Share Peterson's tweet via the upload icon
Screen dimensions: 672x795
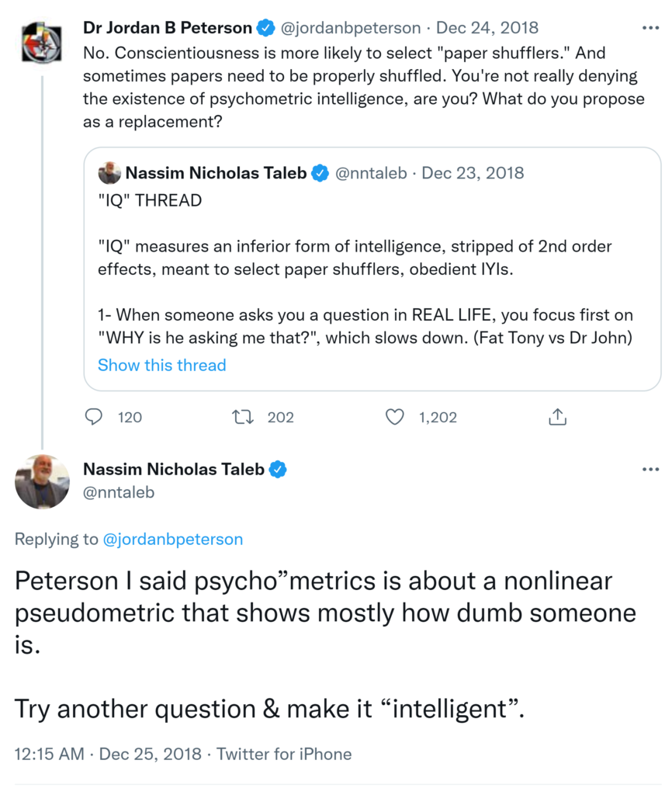point(556,417)
